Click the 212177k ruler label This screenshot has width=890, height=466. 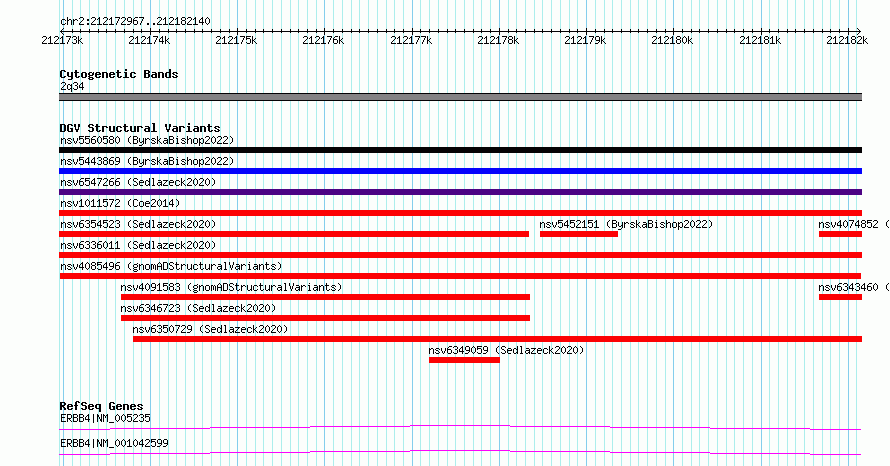pyautogui.click(x=411, y=40)
